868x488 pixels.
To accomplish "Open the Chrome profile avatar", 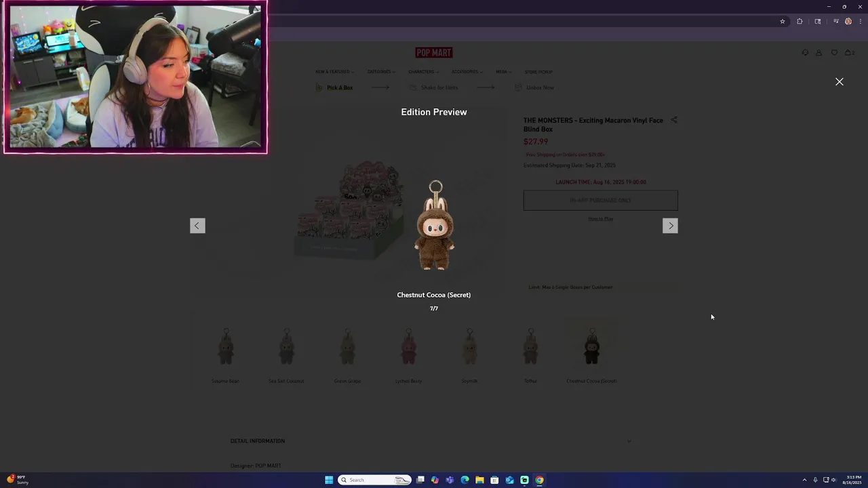I will 848,21.
